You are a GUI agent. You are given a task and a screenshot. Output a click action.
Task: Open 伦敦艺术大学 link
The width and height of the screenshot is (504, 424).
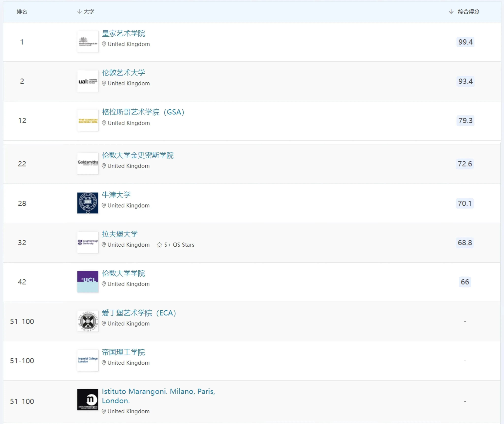123,73
